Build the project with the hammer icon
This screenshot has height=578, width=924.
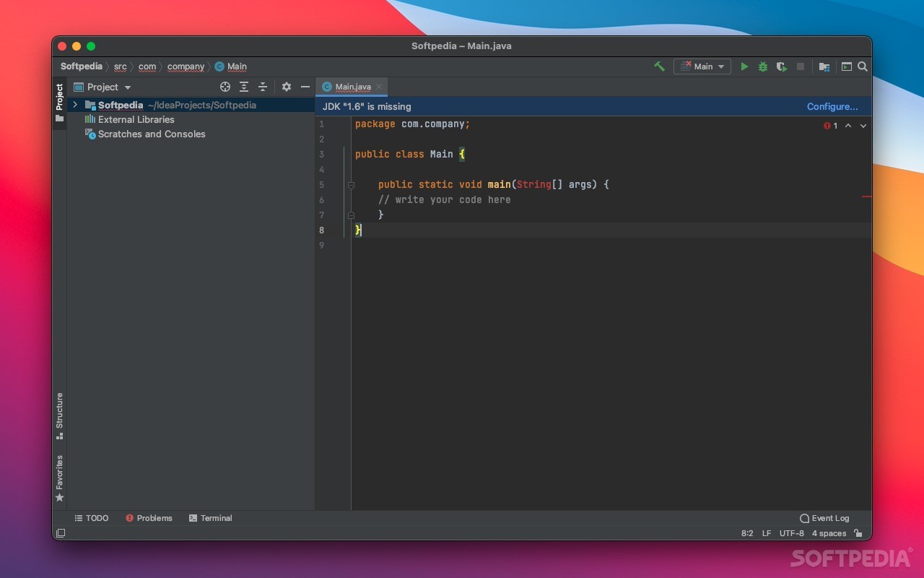659,66
